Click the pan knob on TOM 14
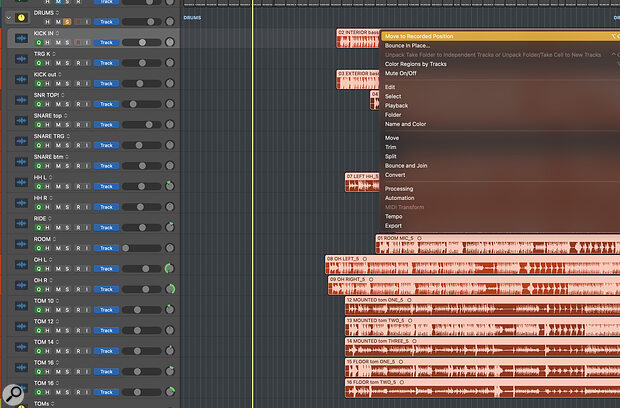The width and height of the screenshot is (620, 408). [x=170, y=350]
